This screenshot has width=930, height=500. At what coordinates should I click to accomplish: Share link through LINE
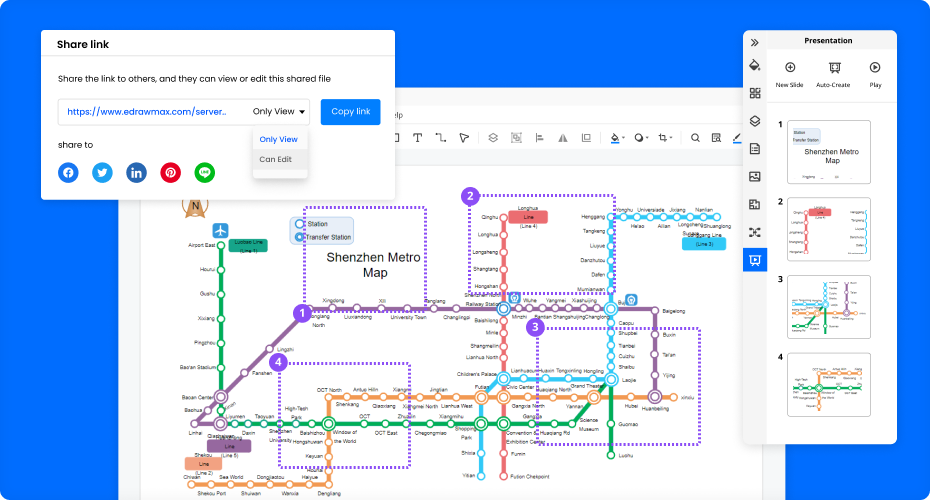tap(205, 172)
